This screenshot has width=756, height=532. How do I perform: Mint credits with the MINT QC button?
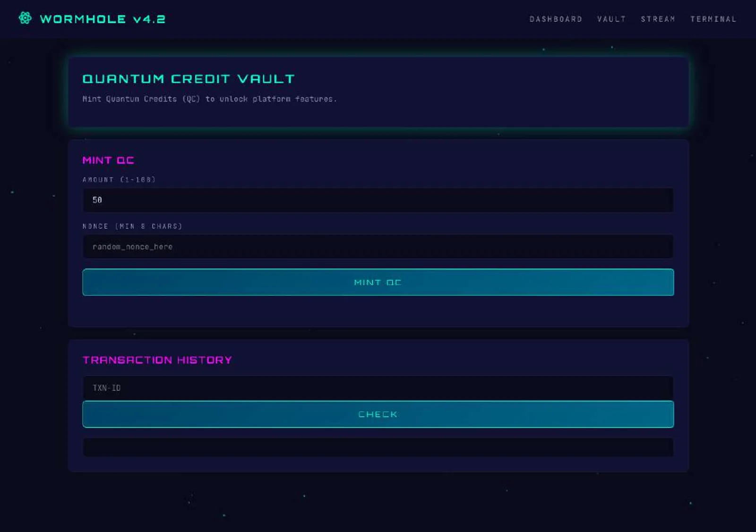378,282
